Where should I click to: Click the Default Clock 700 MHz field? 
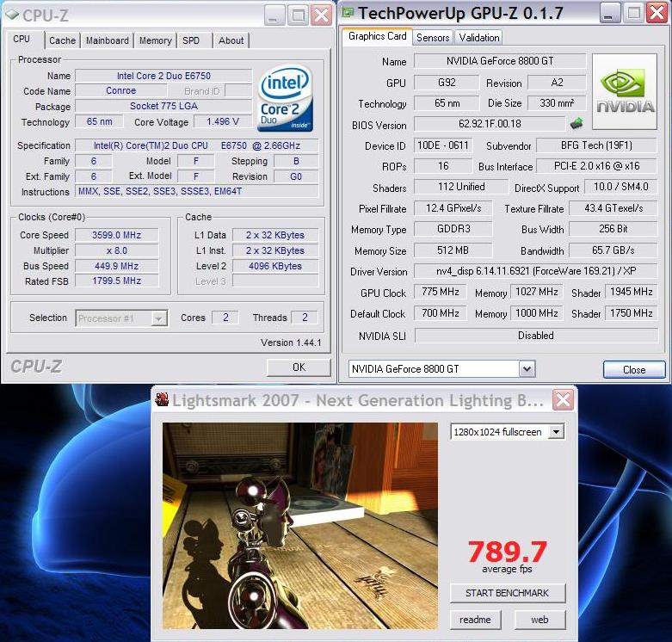click(x=441, y=313)
